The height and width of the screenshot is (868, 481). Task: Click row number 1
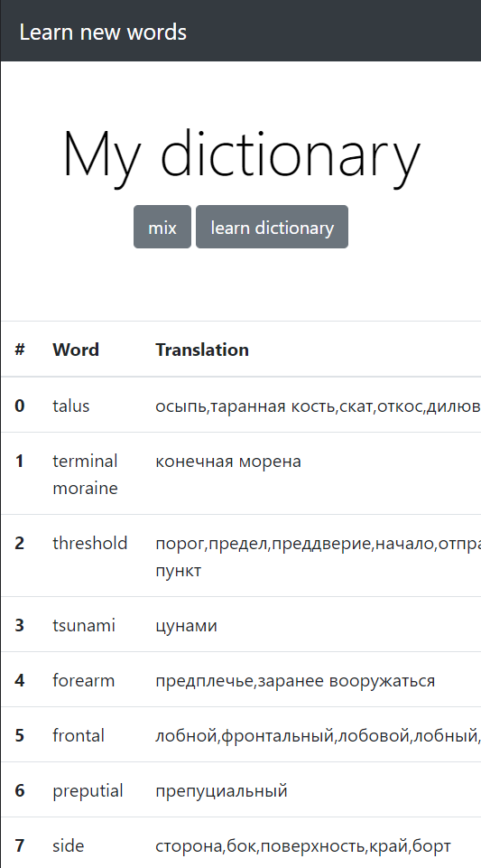[19, 461]
